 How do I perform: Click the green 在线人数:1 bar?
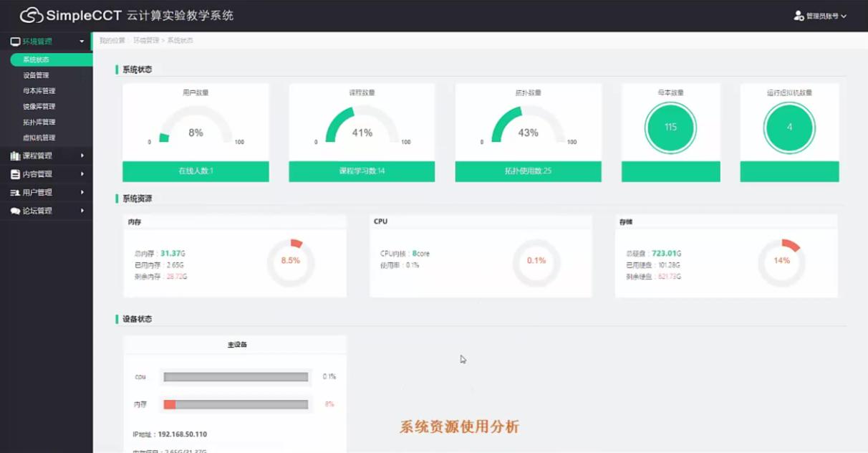[196, 171]
